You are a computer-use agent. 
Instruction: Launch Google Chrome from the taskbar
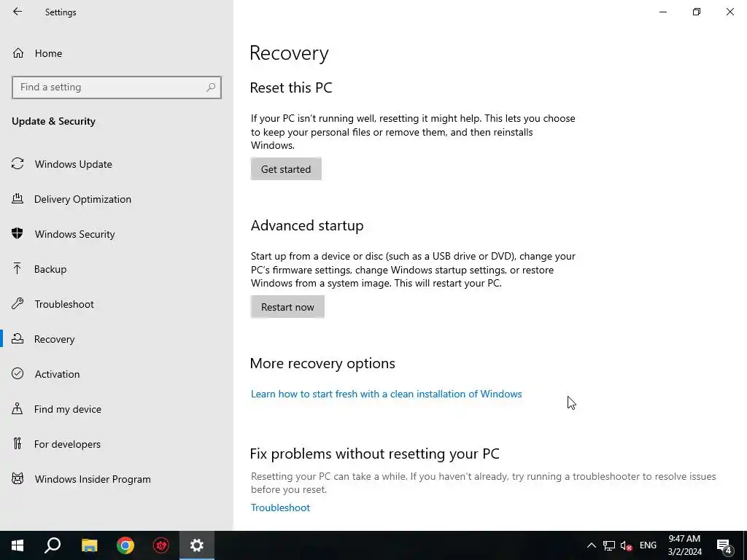125,545
